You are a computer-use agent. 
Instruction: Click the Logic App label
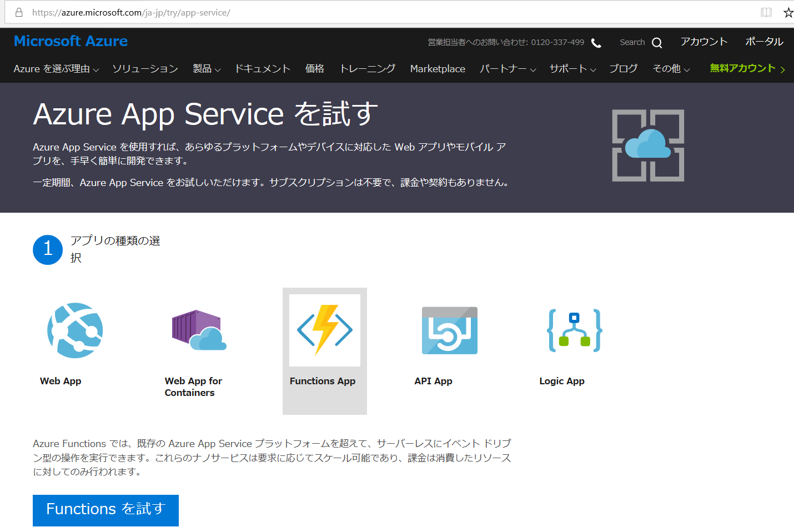(562, 381)
